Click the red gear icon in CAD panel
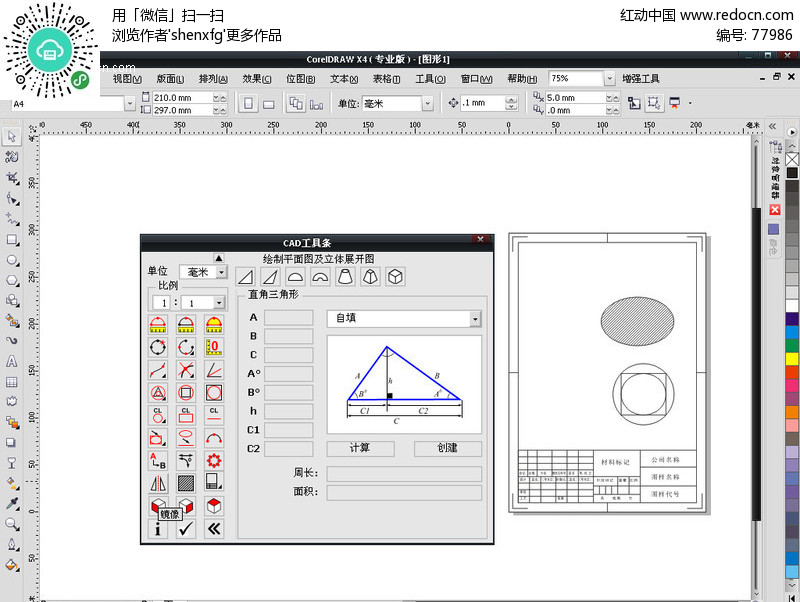Image resolution: width=800 pixels, height=602 pixels. point(214,461)
